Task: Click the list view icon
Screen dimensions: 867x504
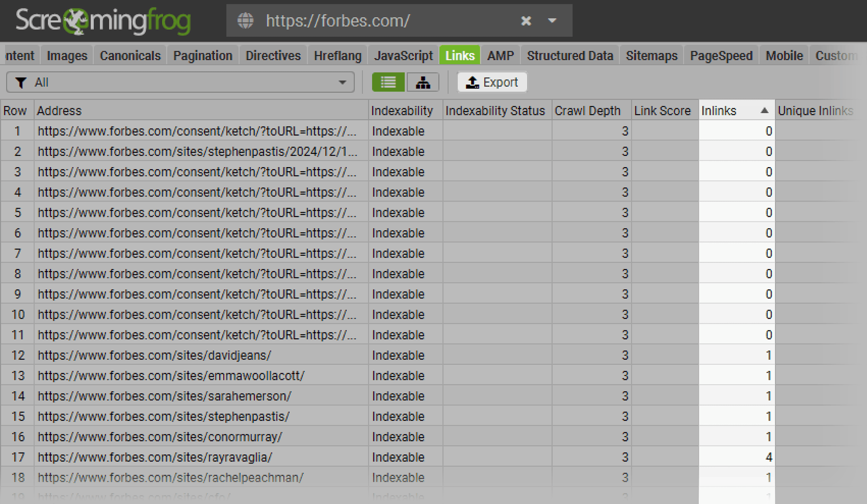Action: tap(389, 82)
